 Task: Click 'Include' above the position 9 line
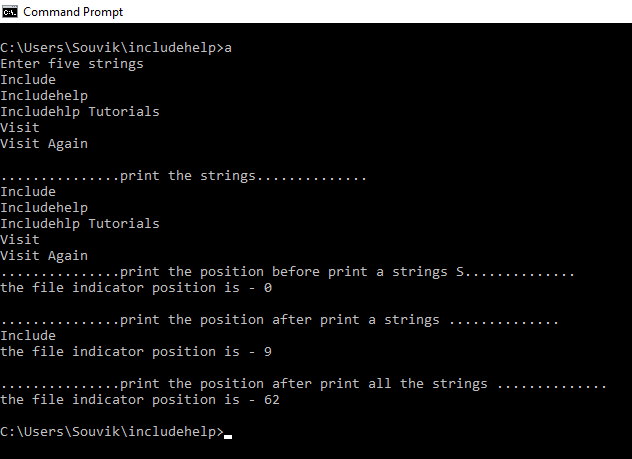point(28,336)
